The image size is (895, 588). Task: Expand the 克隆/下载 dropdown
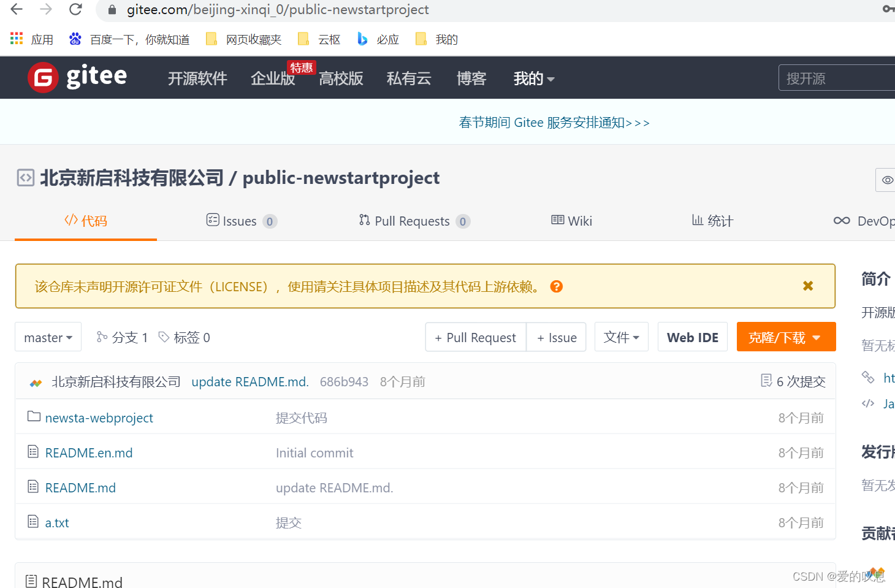(x=786, y=337)
